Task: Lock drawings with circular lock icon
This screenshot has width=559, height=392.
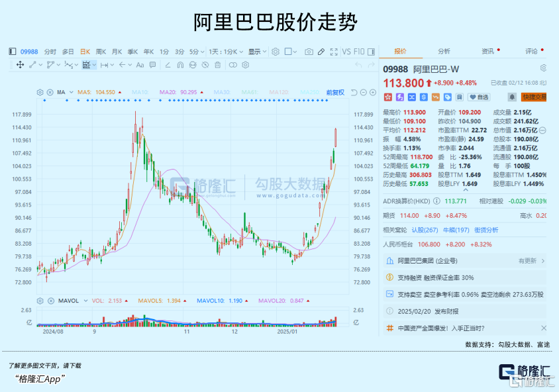Action: pos(193,65)
